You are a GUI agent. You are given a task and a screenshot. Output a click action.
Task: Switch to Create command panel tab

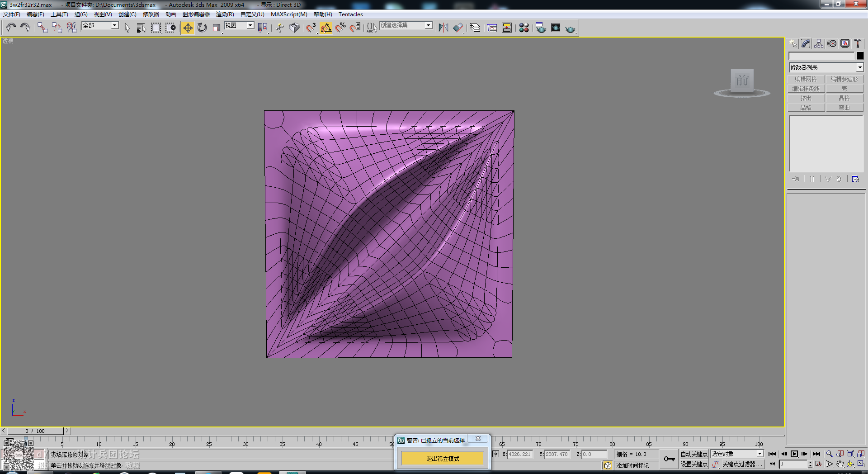click(x=793, y=43)
